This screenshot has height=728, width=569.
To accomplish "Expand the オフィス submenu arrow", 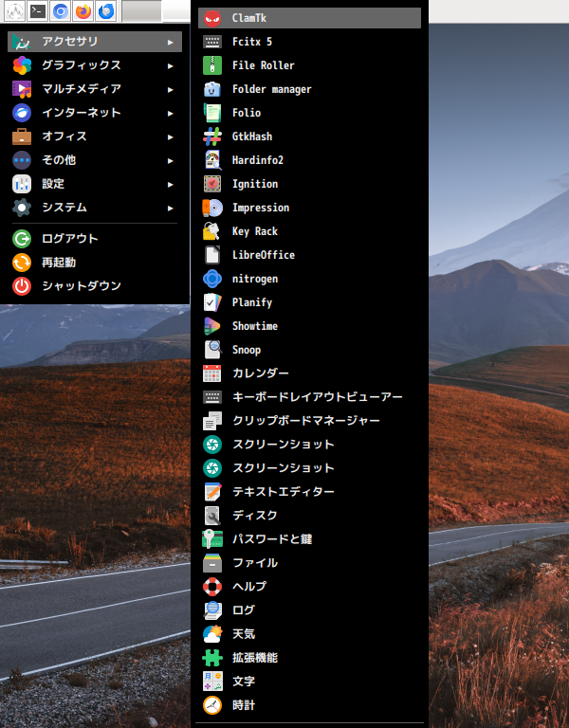I will [171, 136].
